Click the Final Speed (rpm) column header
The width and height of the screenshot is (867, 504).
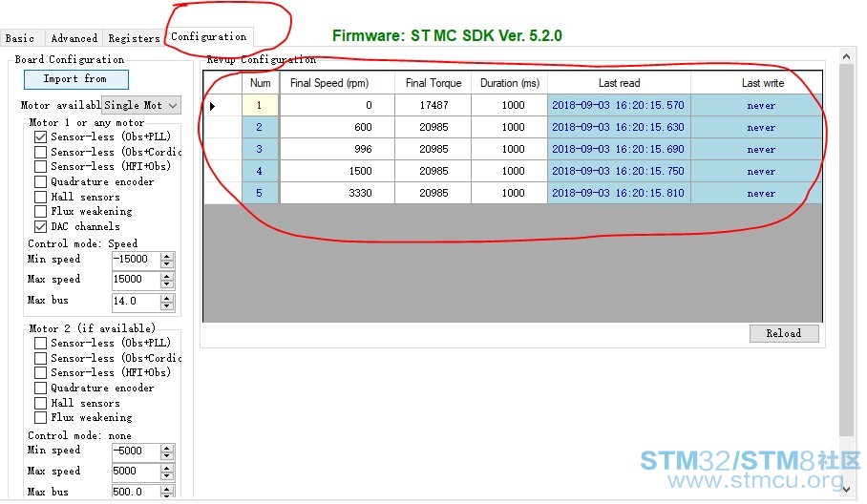pos(337,83)
